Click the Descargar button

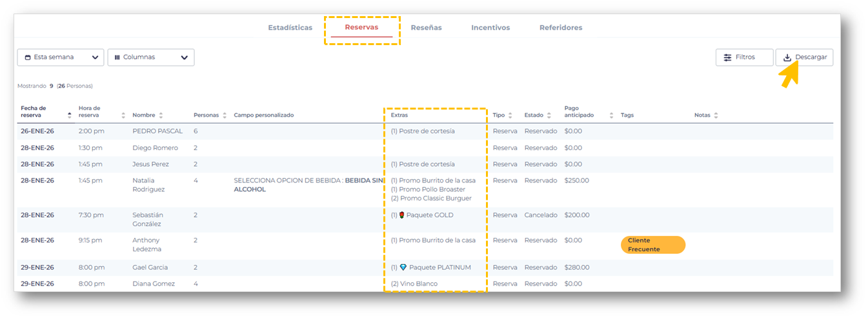pyautogui.click(x=804, y=57)
